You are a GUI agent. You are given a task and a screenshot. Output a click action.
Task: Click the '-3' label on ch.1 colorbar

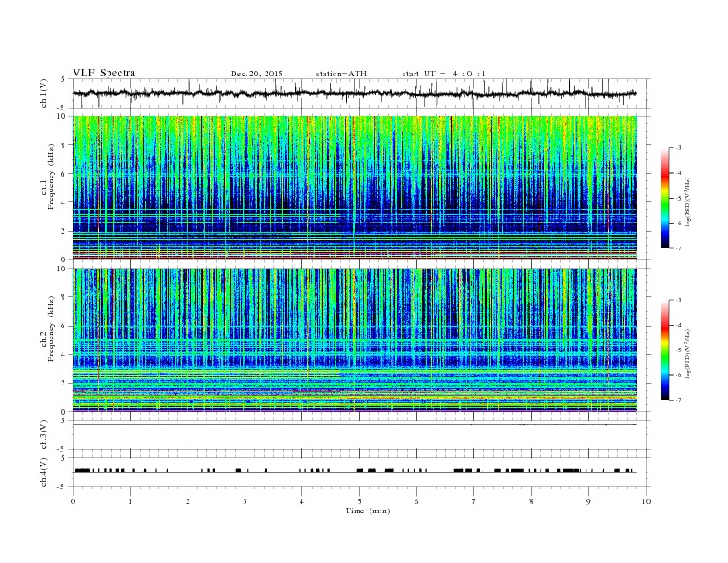point(677,148)
